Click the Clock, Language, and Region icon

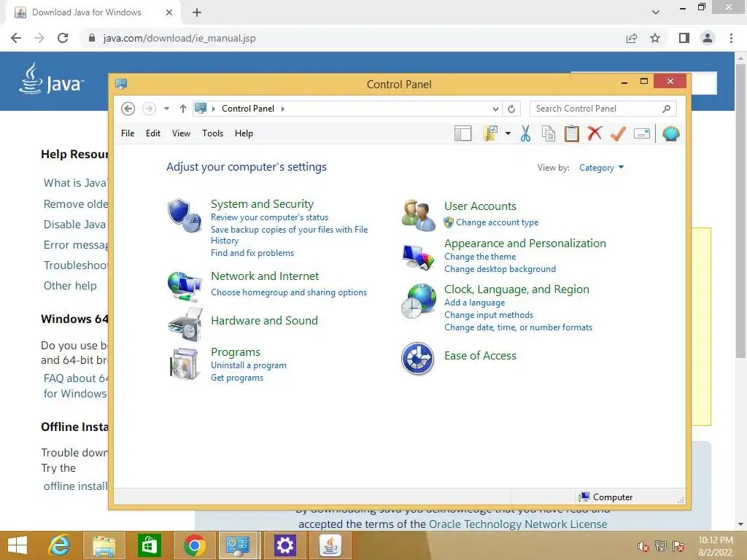point(418,301)
